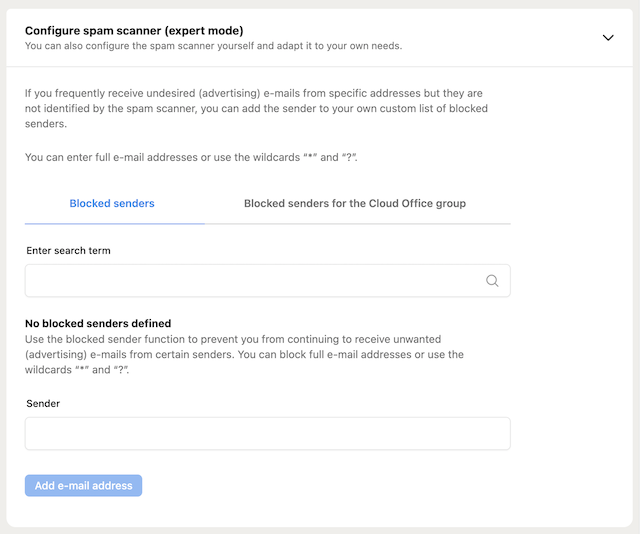Image resolution: width=640 pixels, height=534 pixels.
Task: Click the Add e-mail address button
Action: click(83, 485)
